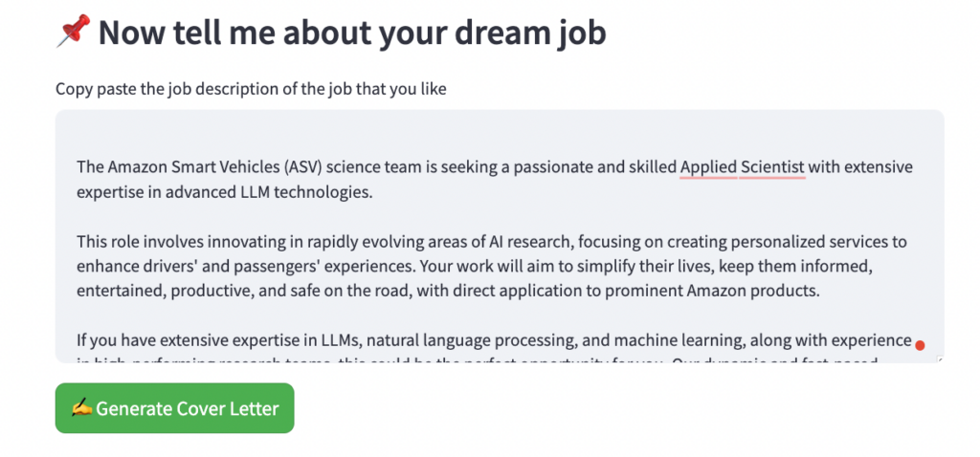Click the Generate Cover Letter button
980x457 pixels.
pos(174,408)
